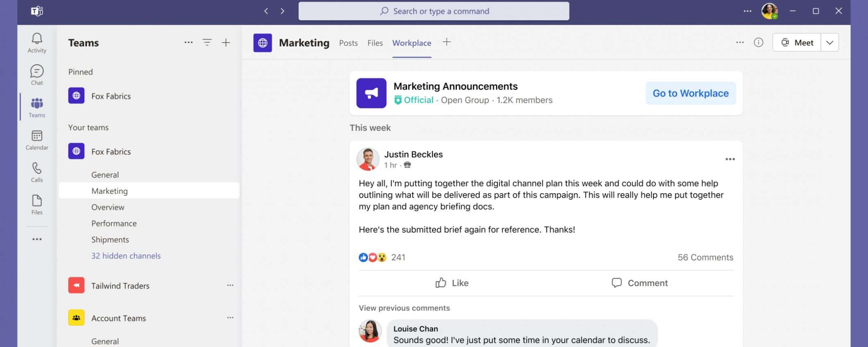Open Teams list more options ellipsis
Image resolution: width=868 pixels, height=347 pixels.
[x=188, y=43]
